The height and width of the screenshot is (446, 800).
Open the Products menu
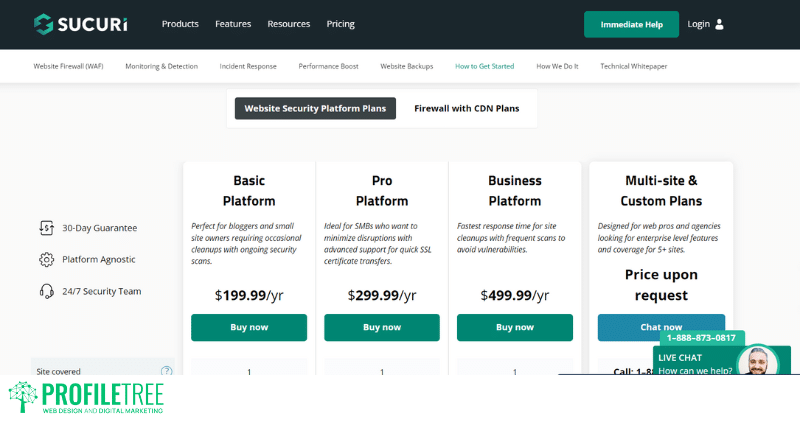click(180, 24)
